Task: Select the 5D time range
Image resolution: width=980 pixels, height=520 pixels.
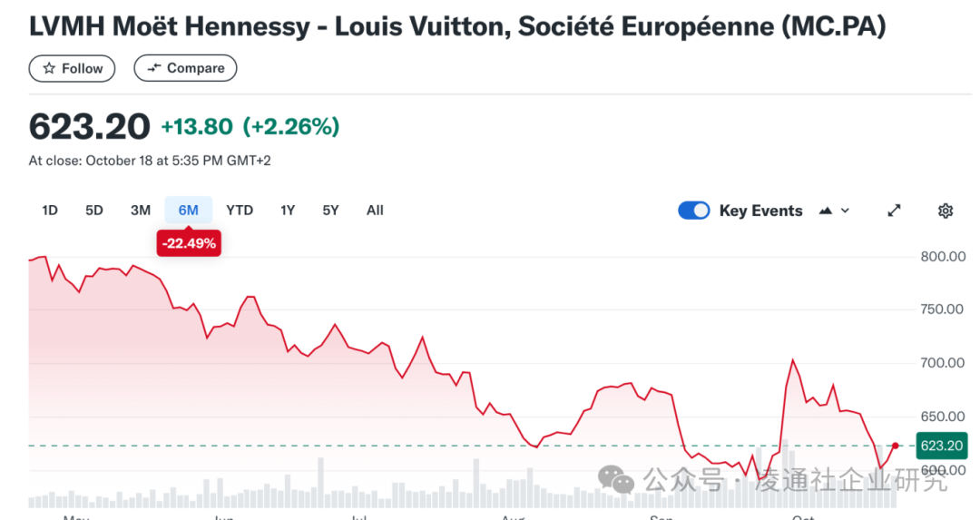Action: (94, 211)
